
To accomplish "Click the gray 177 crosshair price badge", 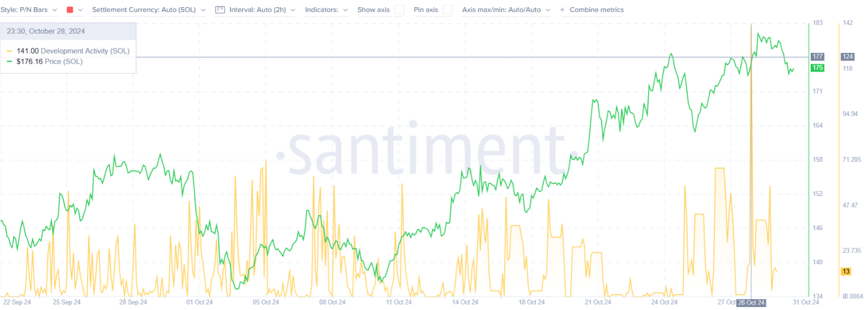I will (817, 57).
